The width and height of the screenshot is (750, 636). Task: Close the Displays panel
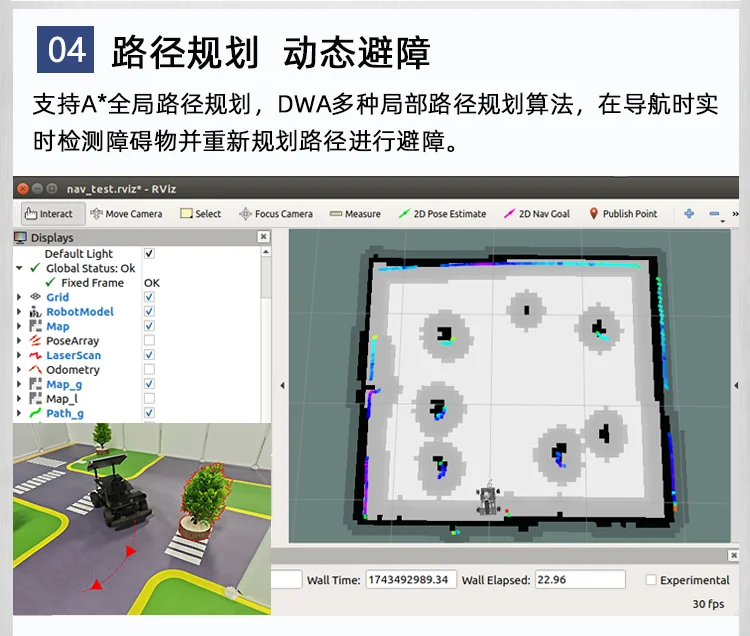(264, 237)
